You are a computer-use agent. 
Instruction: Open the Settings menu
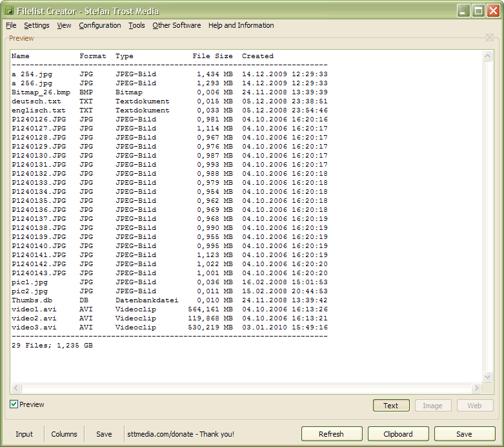point(37,25)
